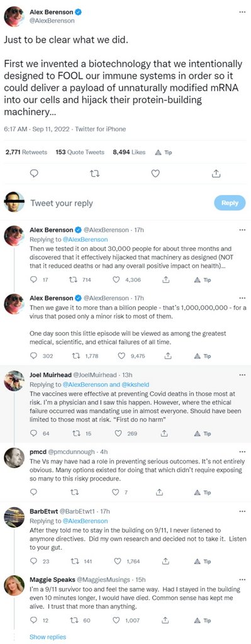View the 153 Quote Tweets
Screen dimensions: 251x644
click(x=80, y=152)
